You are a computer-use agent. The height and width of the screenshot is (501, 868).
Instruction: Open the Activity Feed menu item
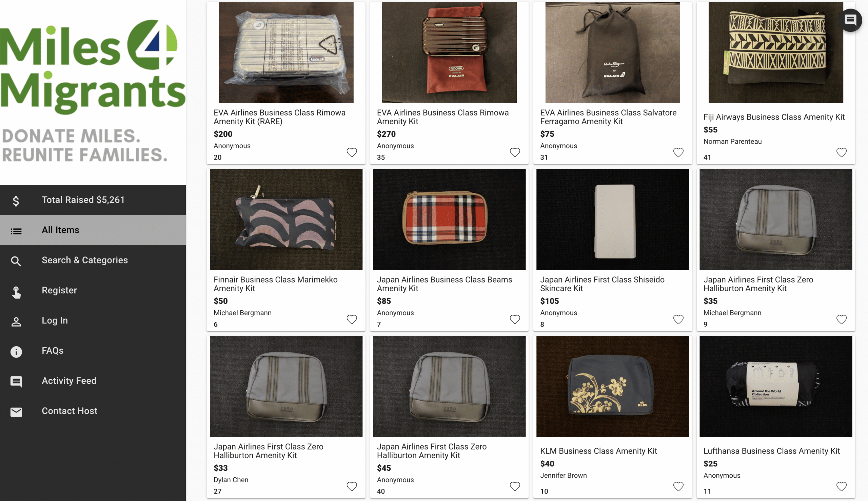click(x=69, y=380)
